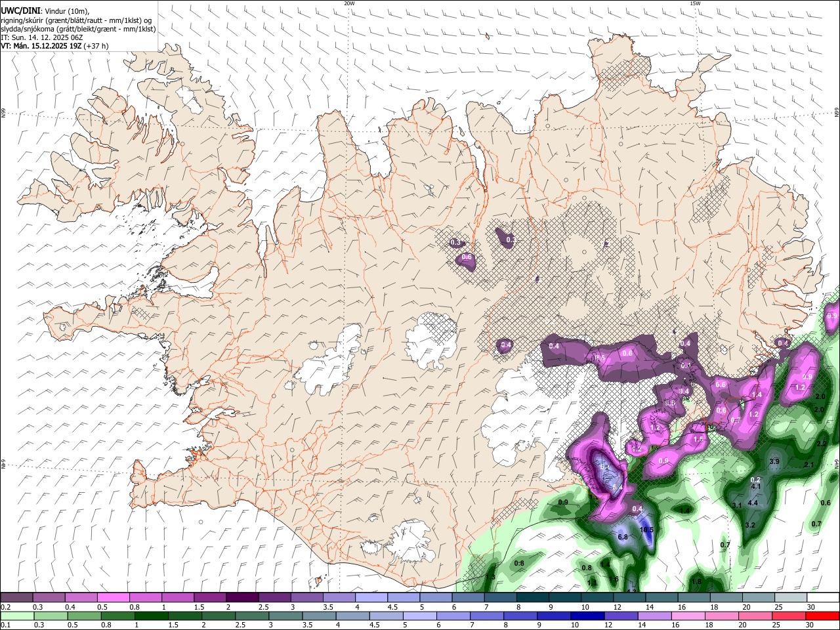
Task: Click the 2.1 precipitation value on map
Action: click(x=808, y=465)
